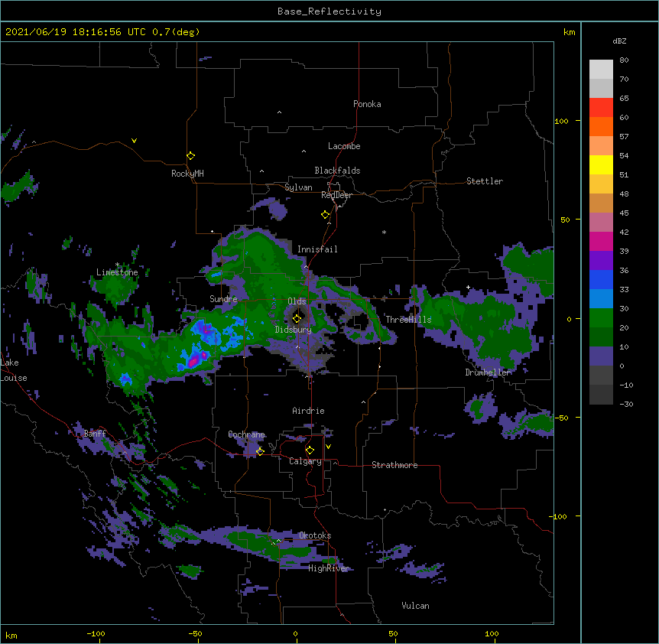
Task: Click the magenta 42 dBZ legend swatch
Action: point(601,241)
